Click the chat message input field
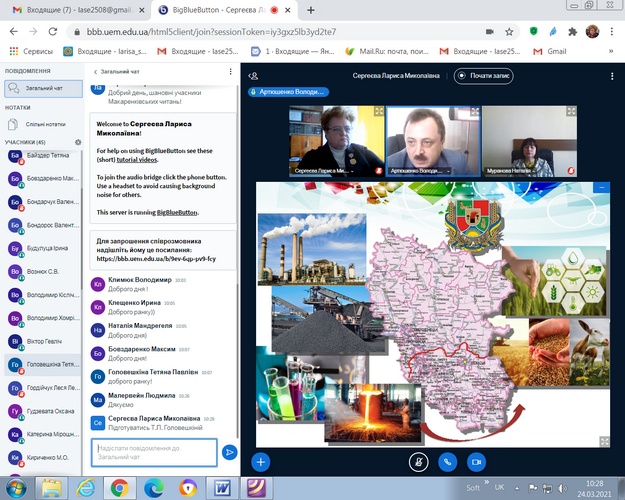The height and width of the screenshot is (500, 625). point(154,452)
